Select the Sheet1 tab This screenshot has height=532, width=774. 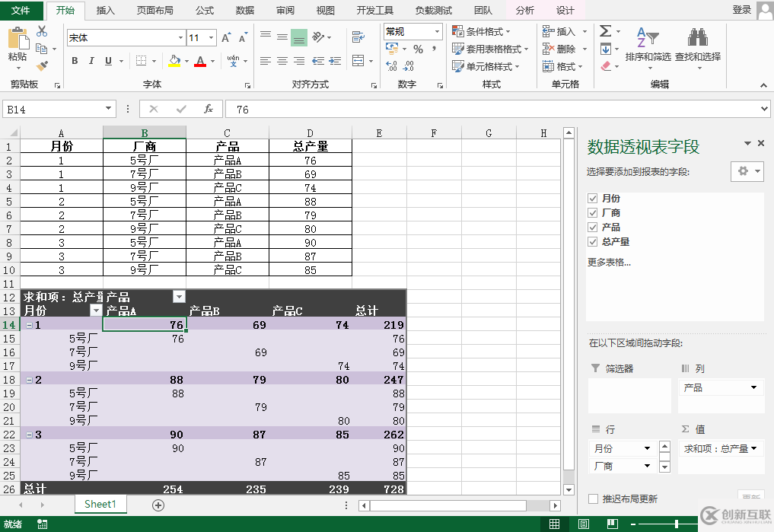(100, 504)
